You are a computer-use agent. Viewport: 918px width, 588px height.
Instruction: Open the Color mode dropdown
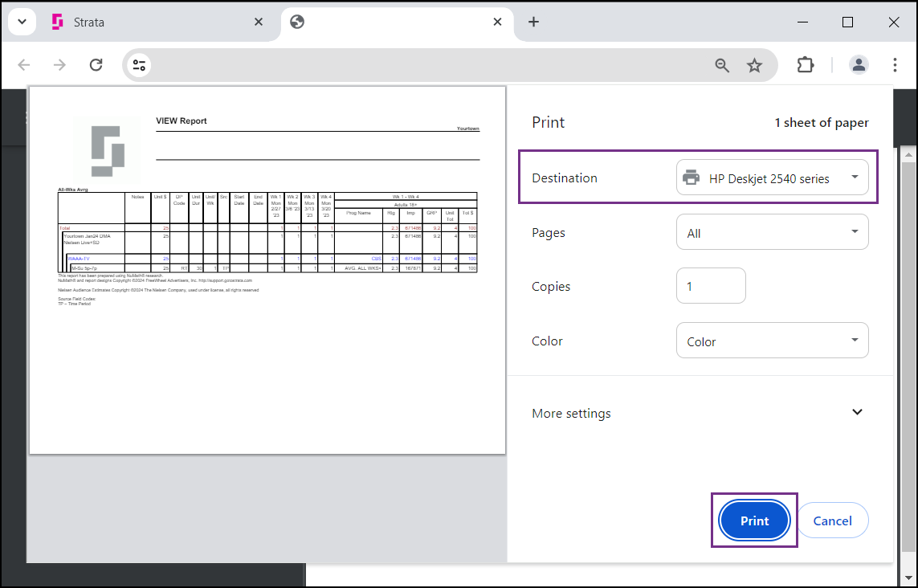[x=772, y=341]
